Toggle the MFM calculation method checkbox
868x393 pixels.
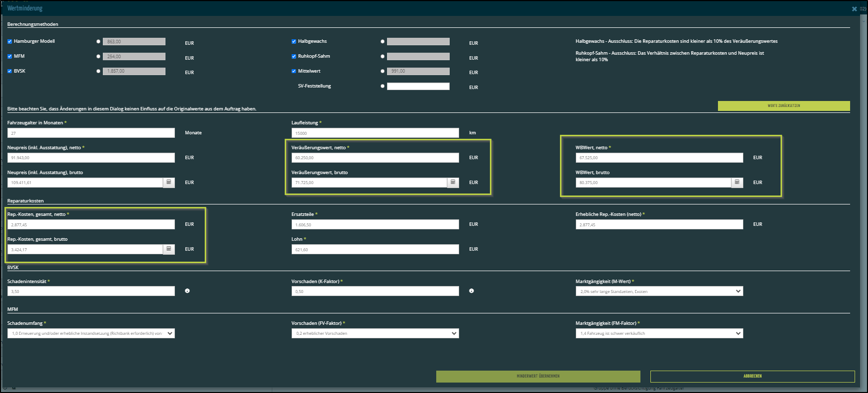(10, 57)
